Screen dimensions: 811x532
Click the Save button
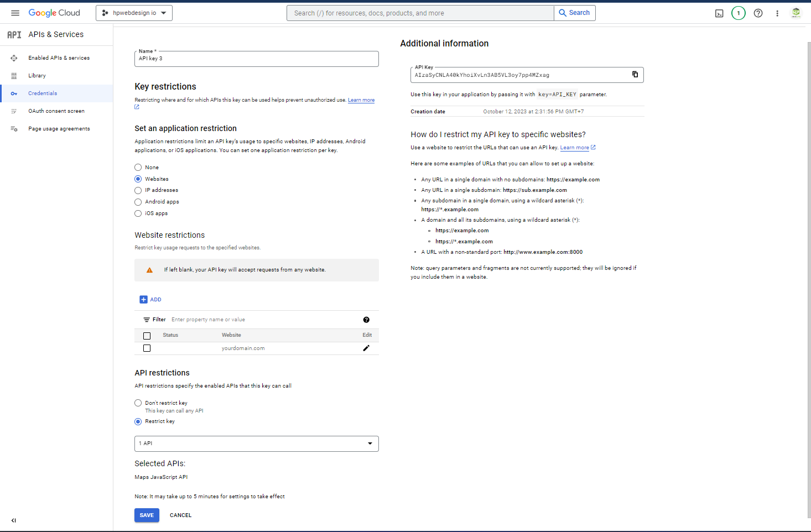[x=147, y=515]
